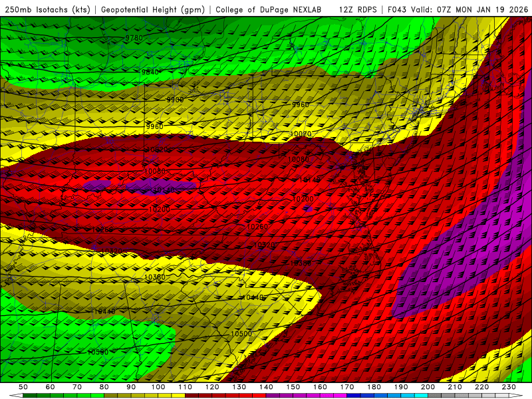Click the 9780 height contour label
This screenshot has width=532, height=399.
pos(134,38)
